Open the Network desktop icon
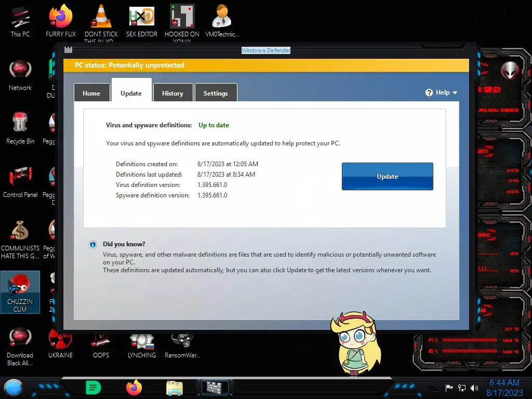Screen dimensions: 532x399 point(20,75)
